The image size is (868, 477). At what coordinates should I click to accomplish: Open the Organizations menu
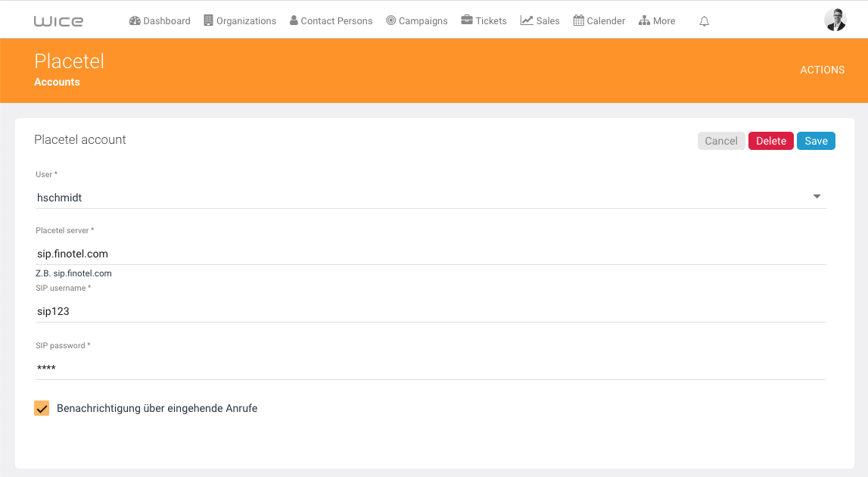[240, 20]
